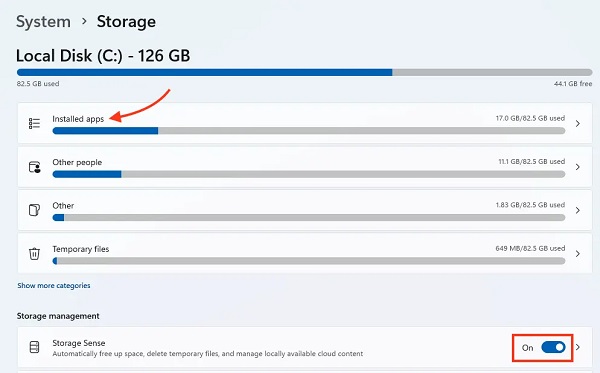Click the Other people user icon

[x=34, y=167]
